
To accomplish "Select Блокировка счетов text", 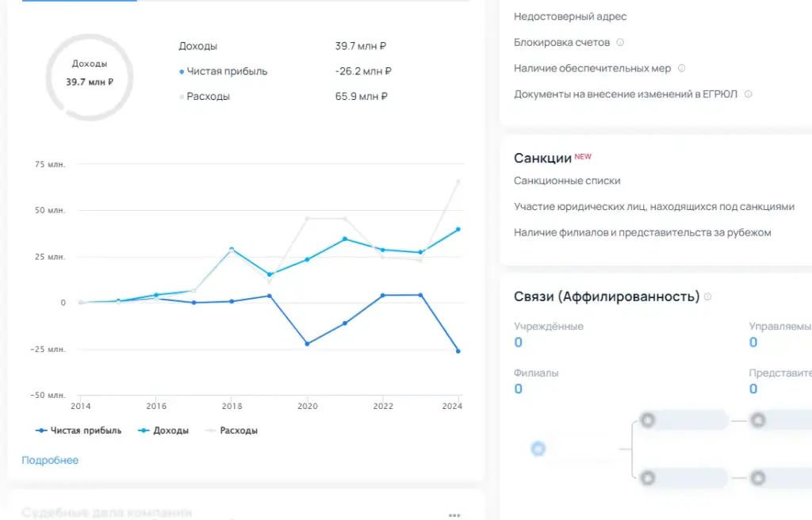I will click(562, 43).
